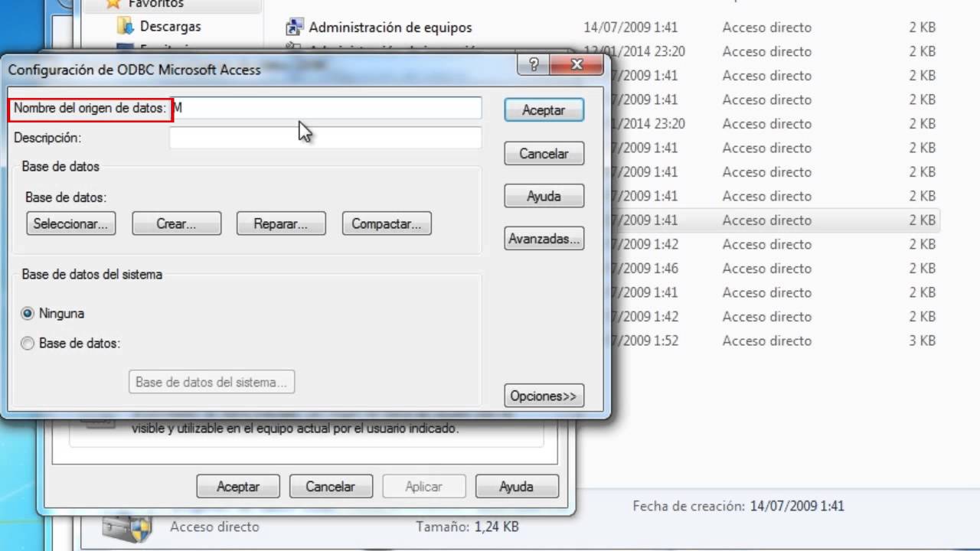Image resolution: width=980 pixels, height=551 pixels.
Task: Click the shield shortcut icon in details pane
Action: (x=126, y=527)
